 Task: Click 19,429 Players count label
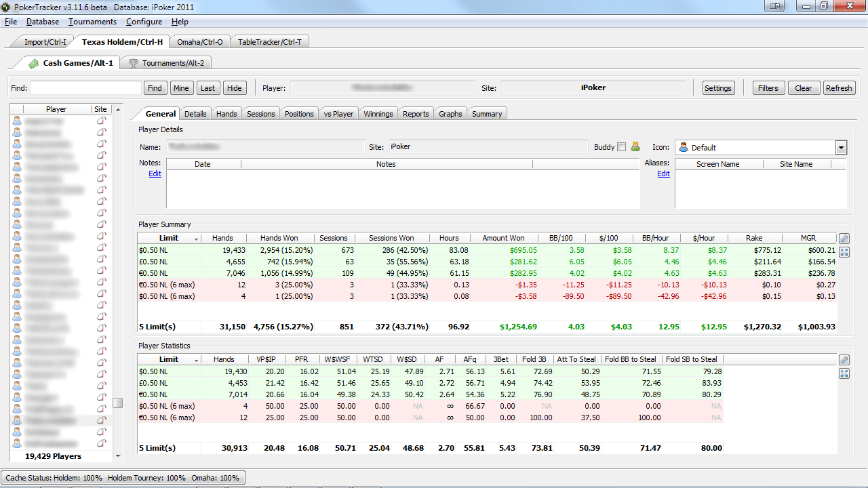53,456
